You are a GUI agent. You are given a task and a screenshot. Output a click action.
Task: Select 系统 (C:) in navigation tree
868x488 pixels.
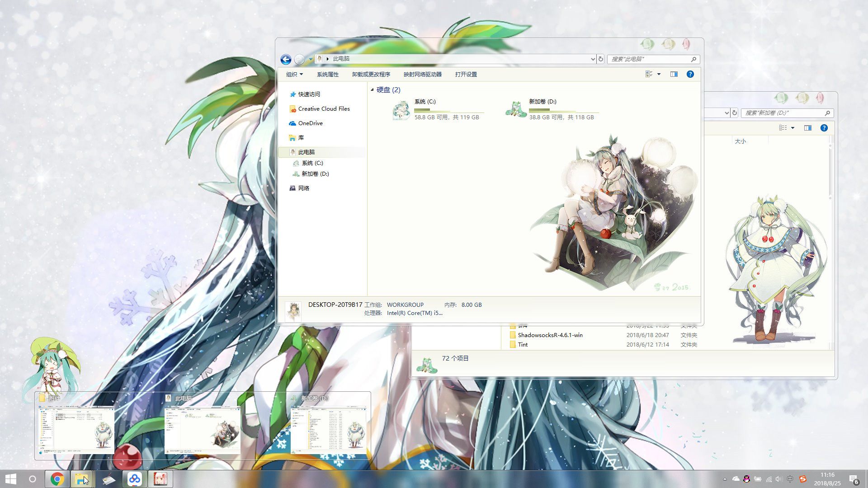[308, 163]
